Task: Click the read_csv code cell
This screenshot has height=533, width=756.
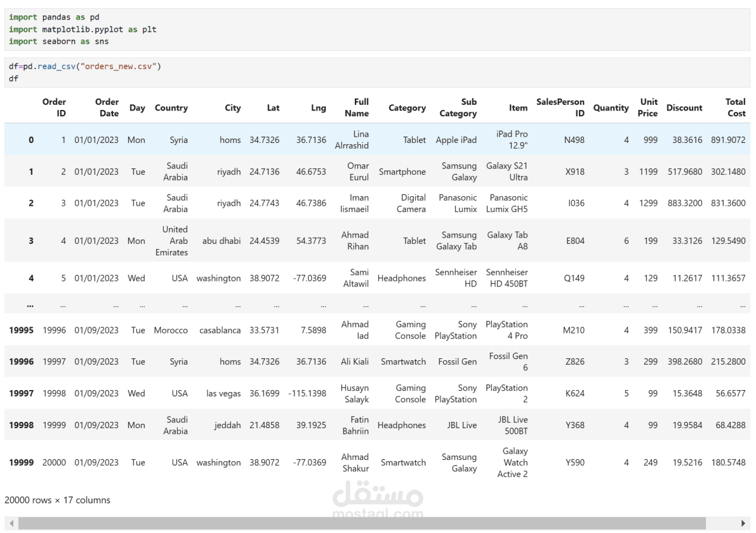Action: [x=378, y=72]
